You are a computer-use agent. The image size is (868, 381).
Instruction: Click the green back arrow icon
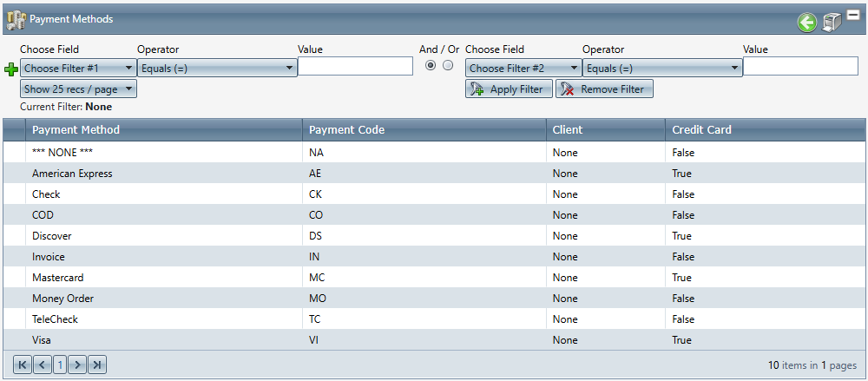tap(807, 23)
